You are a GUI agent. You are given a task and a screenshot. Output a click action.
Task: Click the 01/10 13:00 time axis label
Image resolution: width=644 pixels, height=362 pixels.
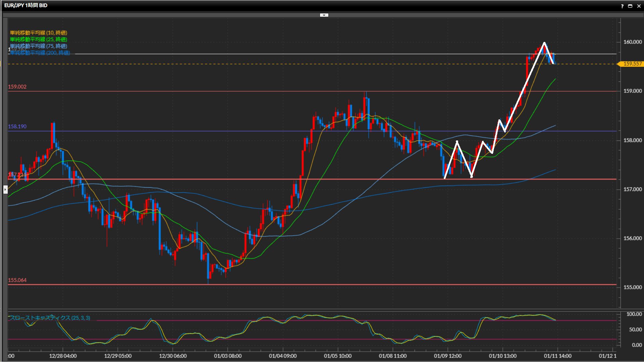[x=502, y=356]
